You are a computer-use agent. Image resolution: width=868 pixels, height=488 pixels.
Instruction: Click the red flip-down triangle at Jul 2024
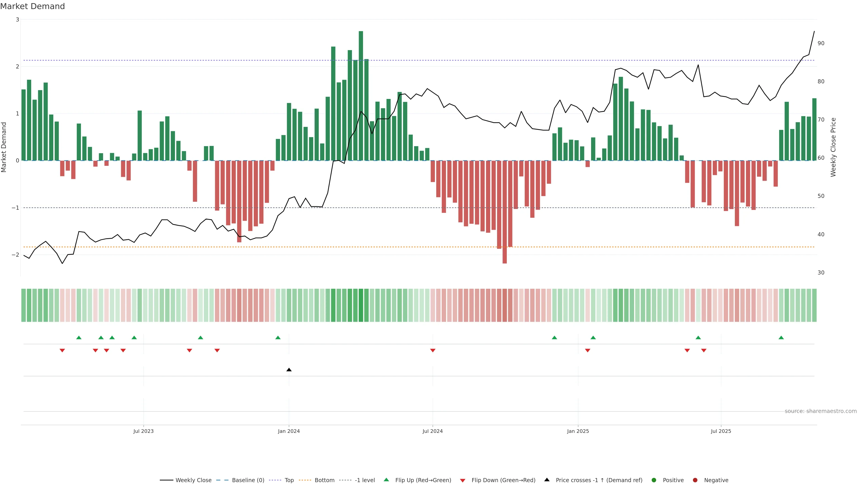pos(433,351)
